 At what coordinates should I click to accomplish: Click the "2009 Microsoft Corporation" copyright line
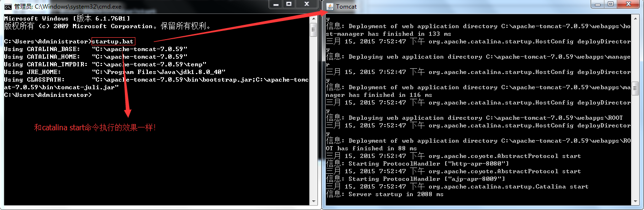coord(107,26)
